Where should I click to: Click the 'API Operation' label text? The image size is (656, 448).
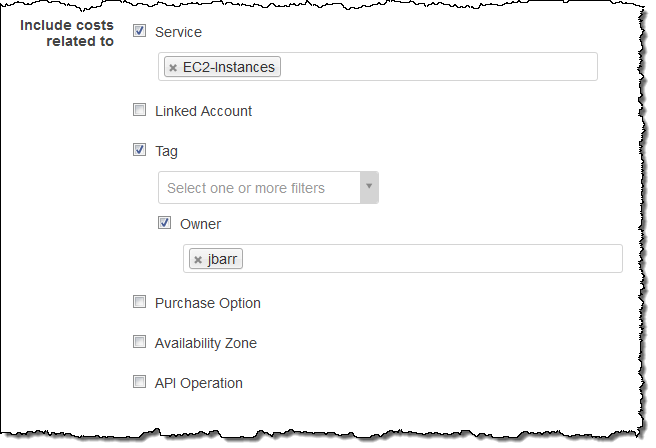coord(199,383)
